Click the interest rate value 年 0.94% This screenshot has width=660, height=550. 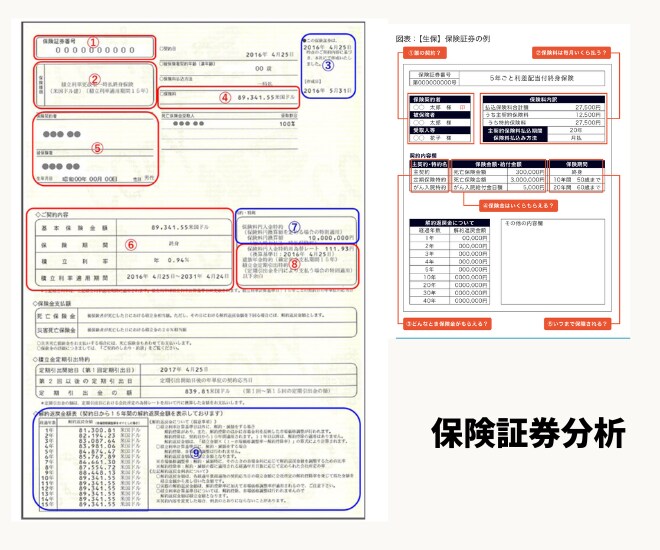(x=171, y=260)
